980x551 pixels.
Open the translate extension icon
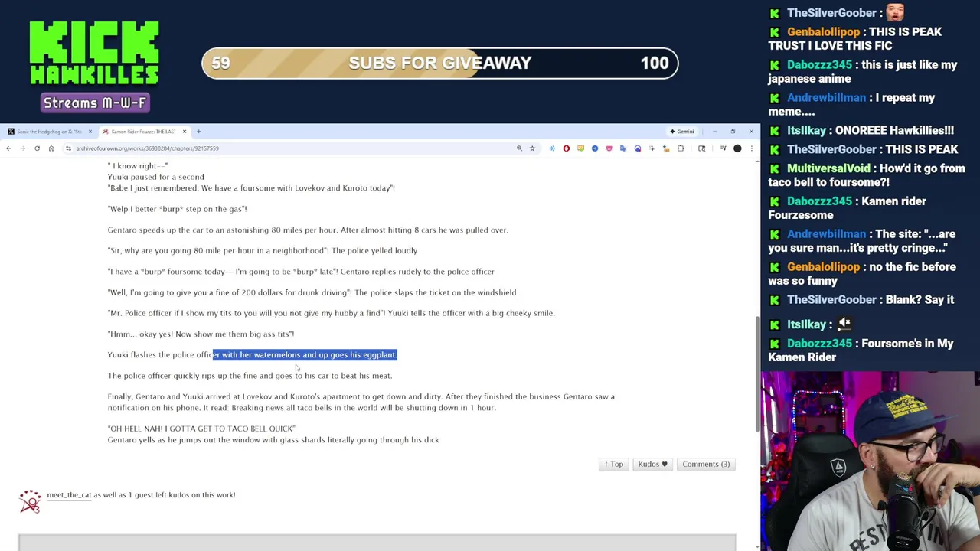[623, 148]
